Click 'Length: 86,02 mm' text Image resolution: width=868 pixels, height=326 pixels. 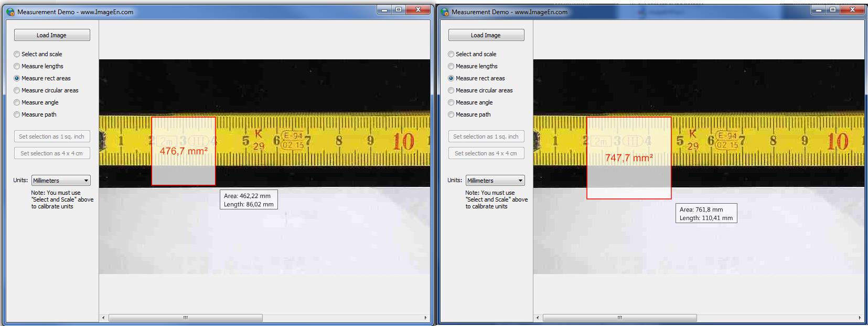point(249,204)
